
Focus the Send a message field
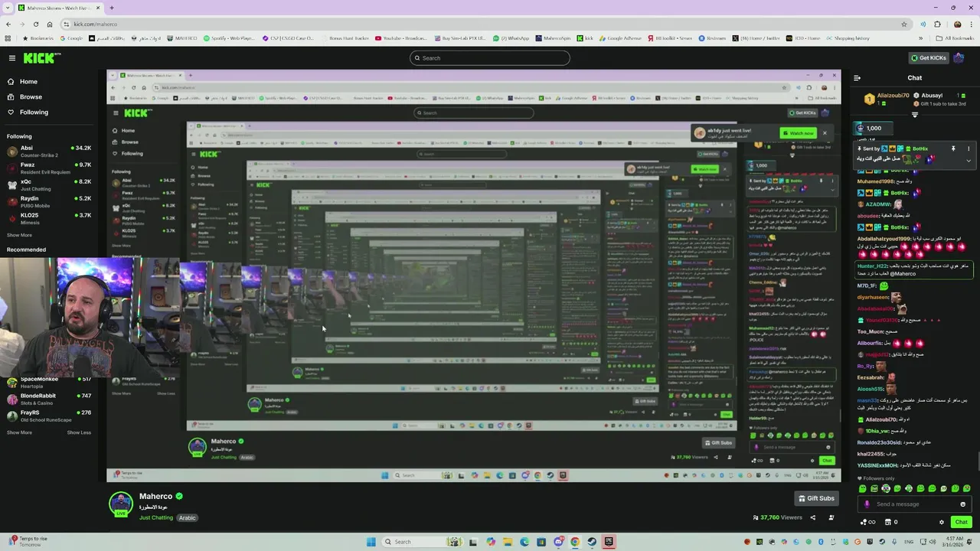pos(913,504)
